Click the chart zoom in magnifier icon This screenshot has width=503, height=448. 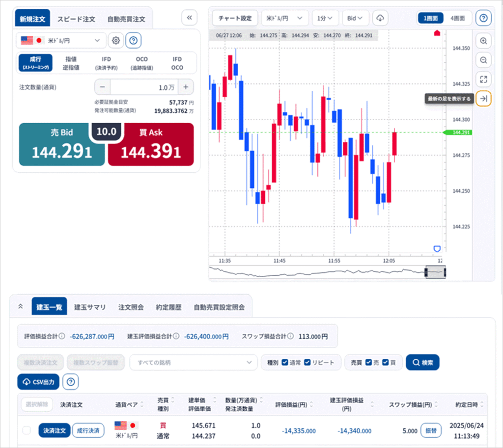click(x=483, y=41)
